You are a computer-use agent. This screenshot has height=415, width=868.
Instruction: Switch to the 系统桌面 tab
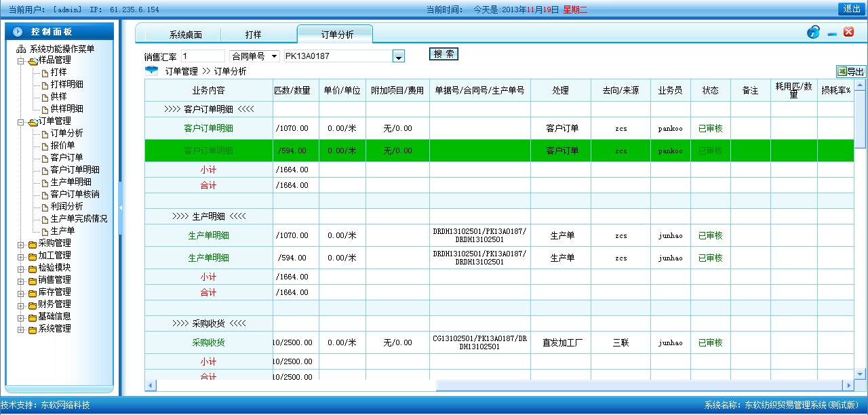point(185,35)
